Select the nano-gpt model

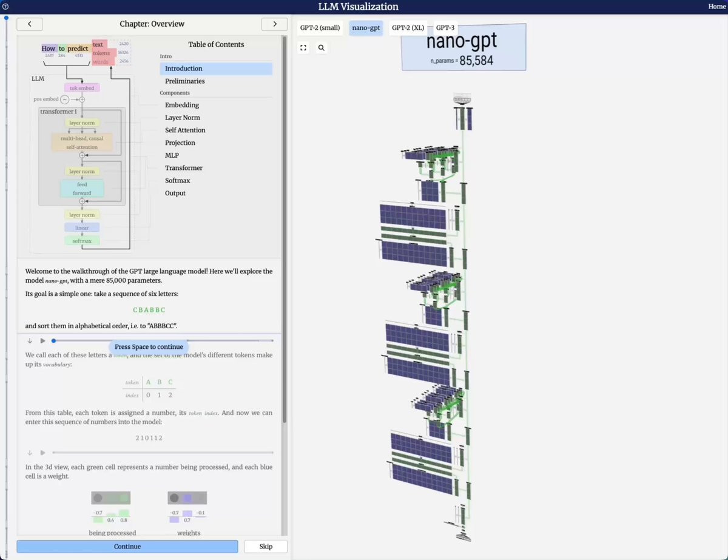coord(366,28)
